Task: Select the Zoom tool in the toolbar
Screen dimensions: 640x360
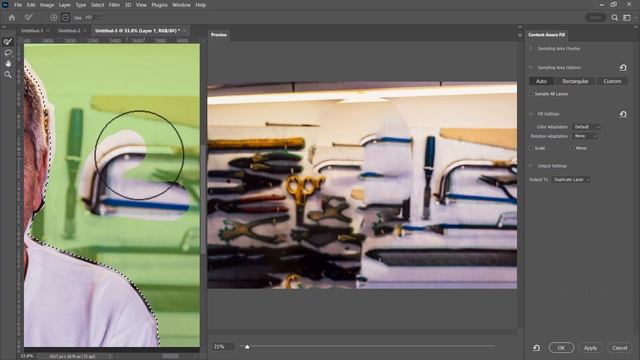Action: [8, 75]
